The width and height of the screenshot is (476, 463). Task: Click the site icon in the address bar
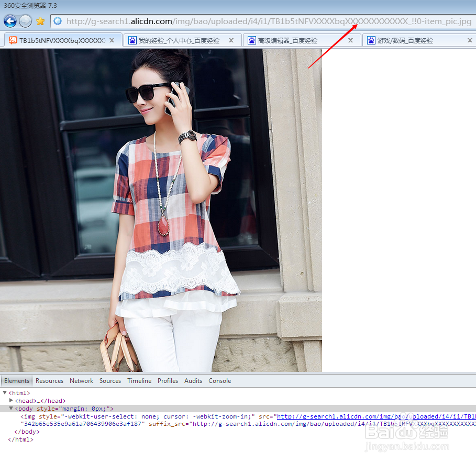coord(58,21)
